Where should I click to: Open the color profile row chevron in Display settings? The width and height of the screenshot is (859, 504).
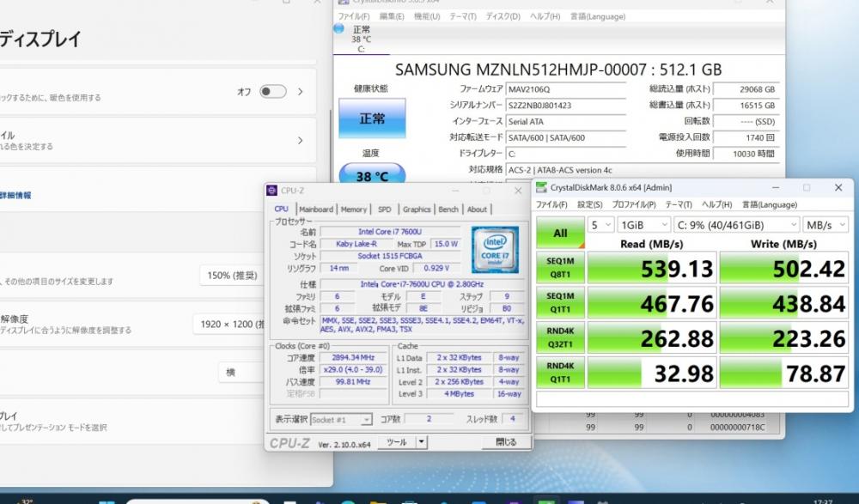click(x=300, y=140)
